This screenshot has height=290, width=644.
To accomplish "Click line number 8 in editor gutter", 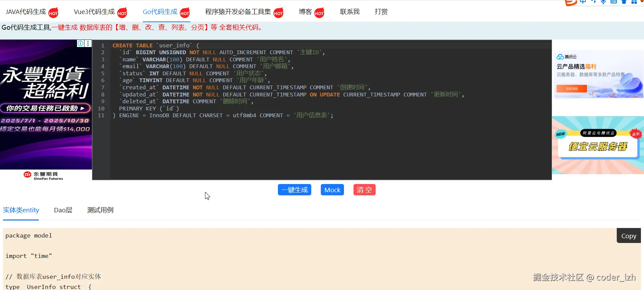I will (103, 94).
